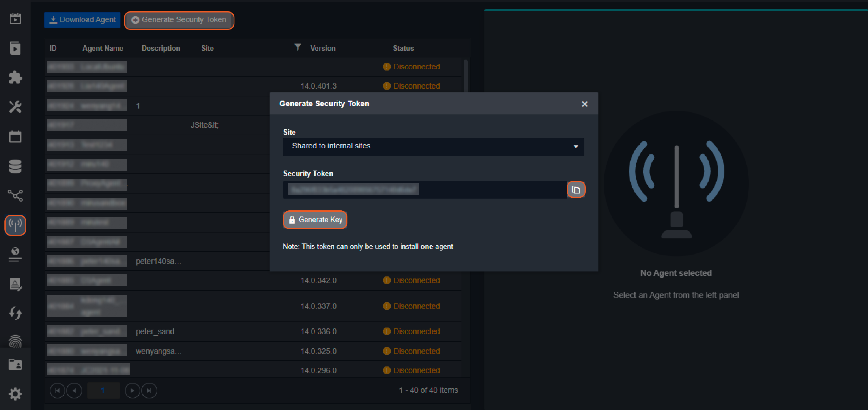The height and width of the screenshot is (410, 868).
Task: Open the puzzle piece plugins sidebar icon
Action: pos(15,77)
